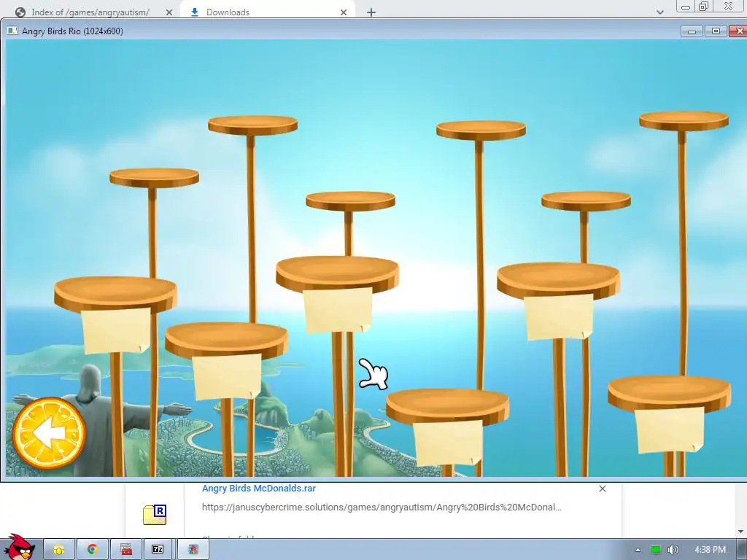Click the RAR file icon in downloads
Screen dimensions: 747x560
coord(155,515)
